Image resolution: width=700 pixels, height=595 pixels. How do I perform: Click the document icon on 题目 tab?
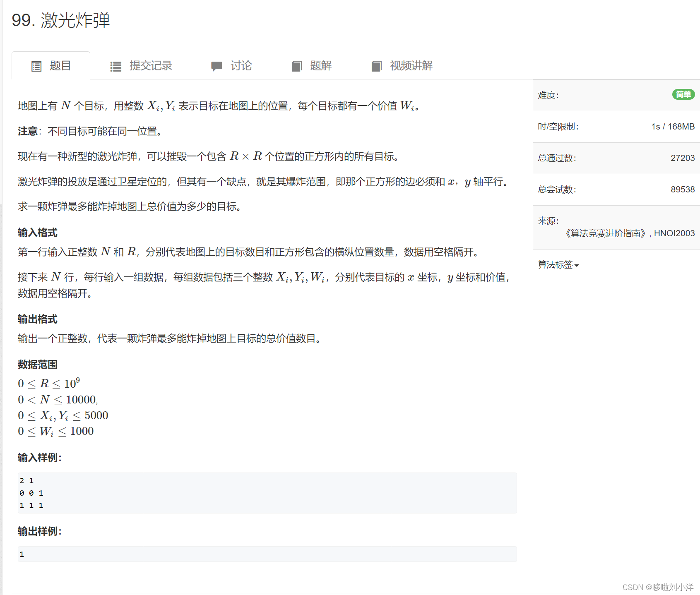36,66
